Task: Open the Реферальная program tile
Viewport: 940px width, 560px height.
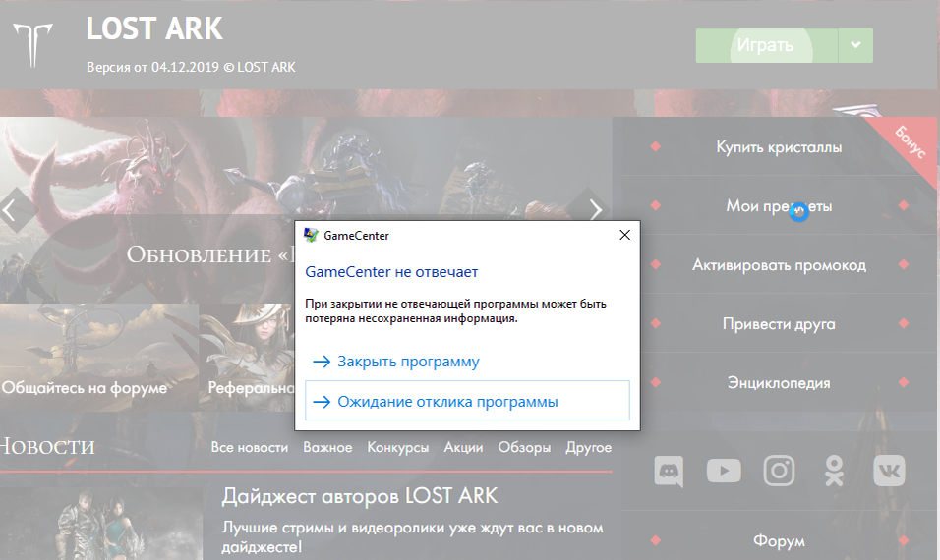Action: 247,357
